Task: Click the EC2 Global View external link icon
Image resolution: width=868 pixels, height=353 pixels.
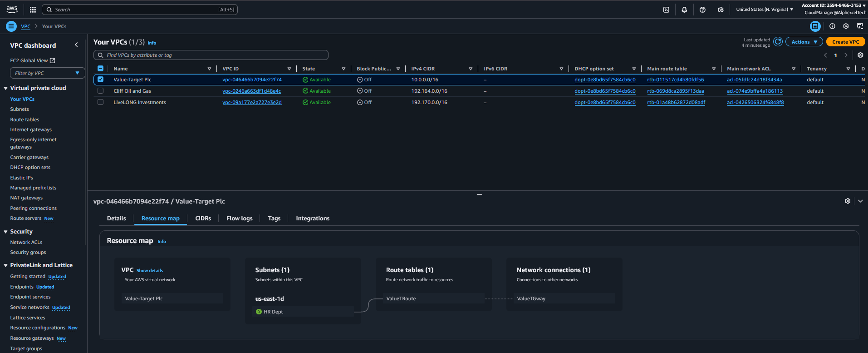Action: [x=52, y=60]
